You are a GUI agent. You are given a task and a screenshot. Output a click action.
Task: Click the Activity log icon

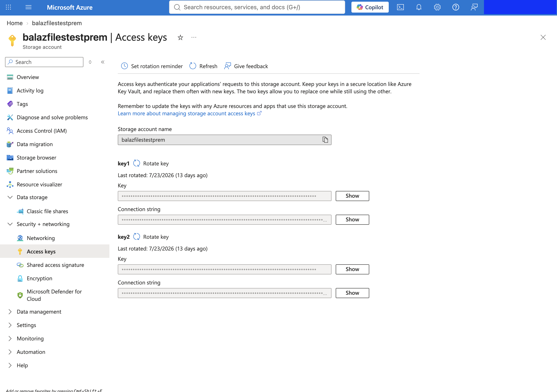pos(10,91)
